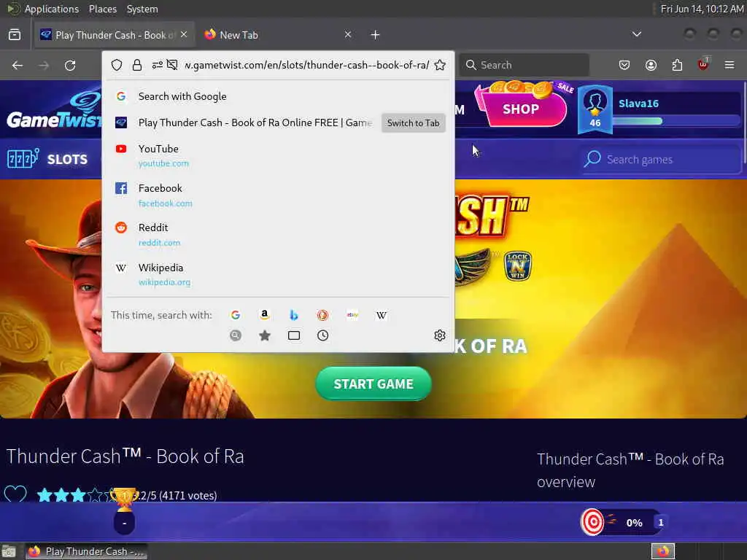The height and width of the screenshot is (560, 747).
Task: Click the autoplay blocked icon
Action: coord(172,65)
